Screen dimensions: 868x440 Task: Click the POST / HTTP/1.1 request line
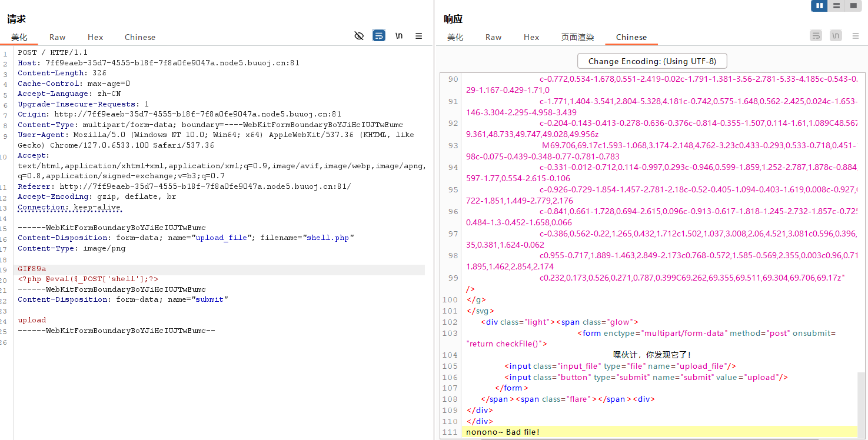pyautogui.click(x=52, y=52)
